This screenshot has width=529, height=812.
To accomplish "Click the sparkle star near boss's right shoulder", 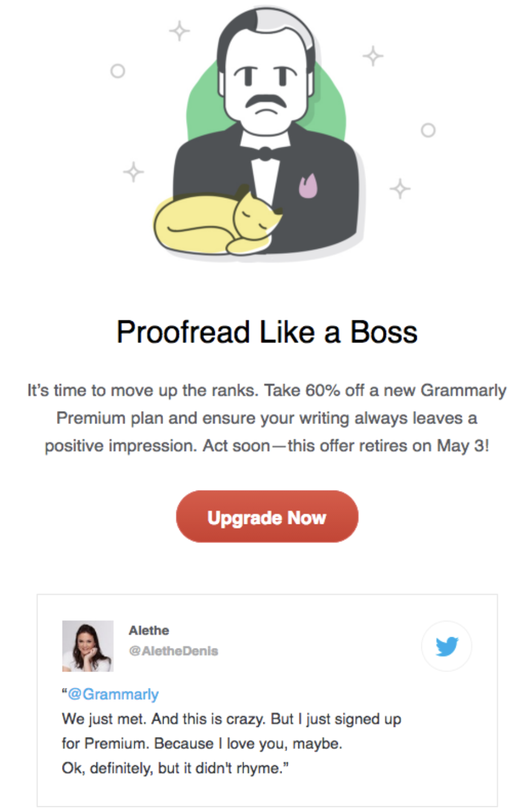I will 400,188.
